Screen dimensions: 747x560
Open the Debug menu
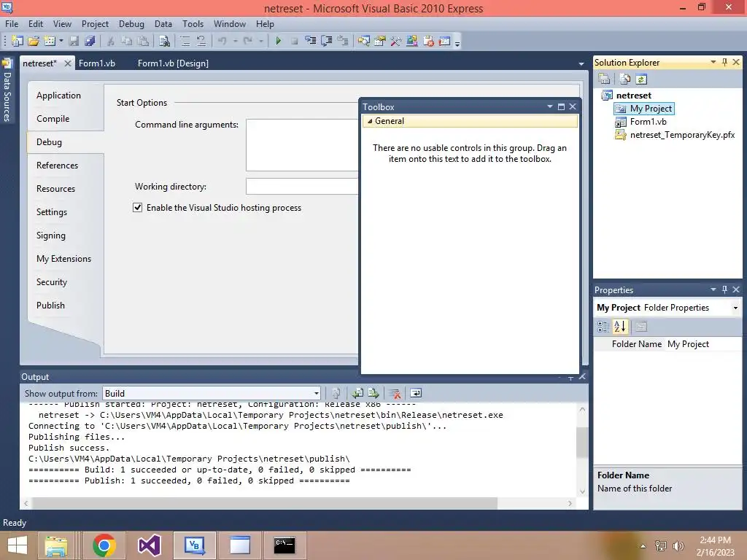tap(131, 24)
